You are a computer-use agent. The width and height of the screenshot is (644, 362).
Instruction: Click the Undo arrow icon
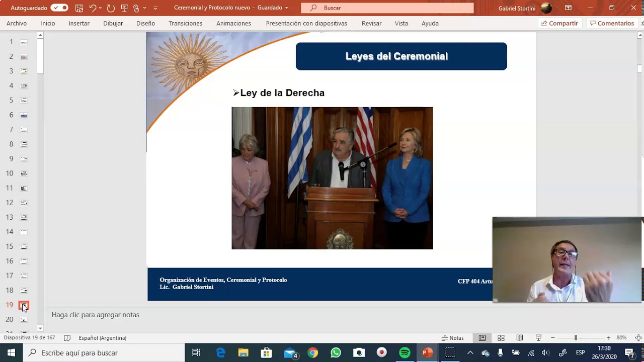(x=93, y=8)
